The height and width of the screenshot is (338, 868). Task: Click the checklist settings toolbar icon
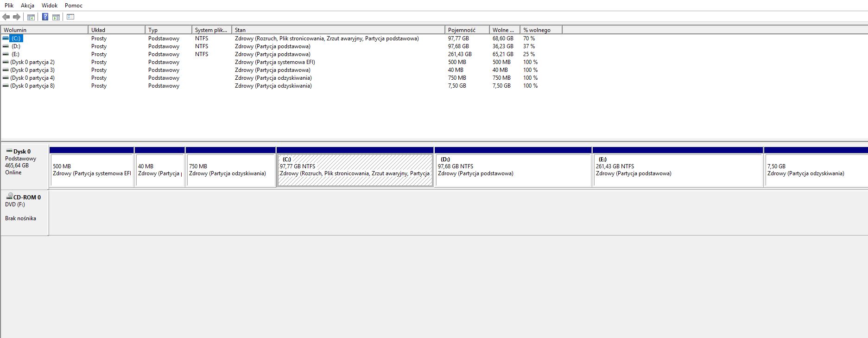pos(70,17)
